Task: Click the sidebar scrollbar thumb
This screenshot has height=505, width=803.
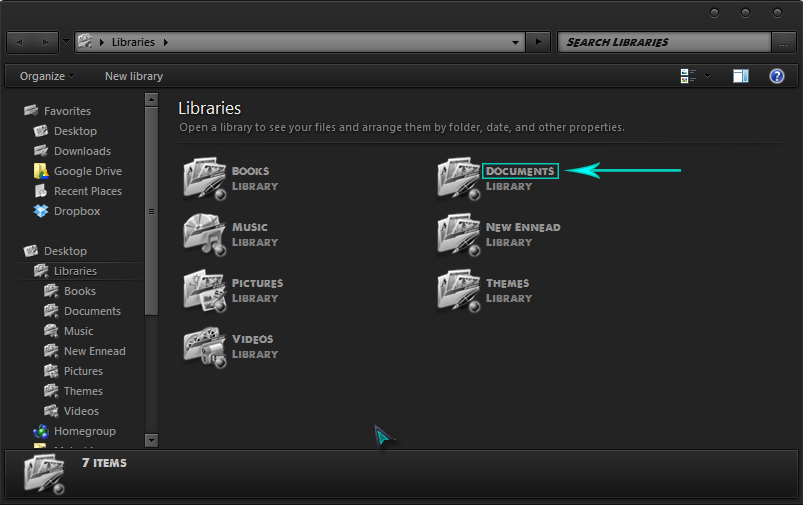Action: (151, 211)
